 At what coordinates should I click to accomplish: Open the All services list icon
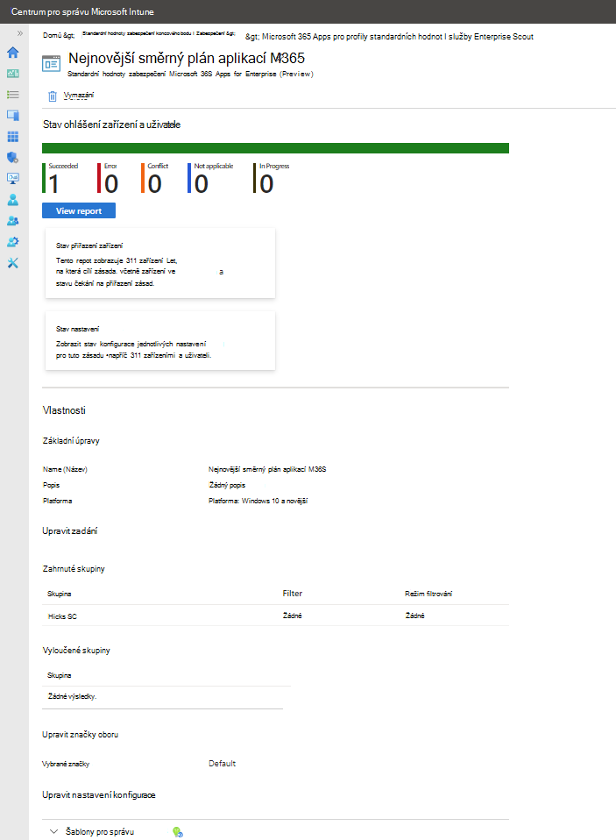coord(13,95)
